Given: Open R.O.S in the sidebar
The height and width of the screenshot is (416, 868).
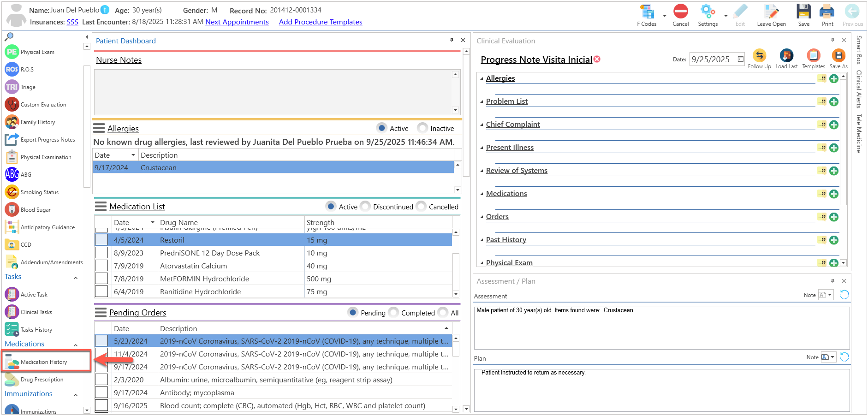Looking at the screenshot, I should point(19,70).
